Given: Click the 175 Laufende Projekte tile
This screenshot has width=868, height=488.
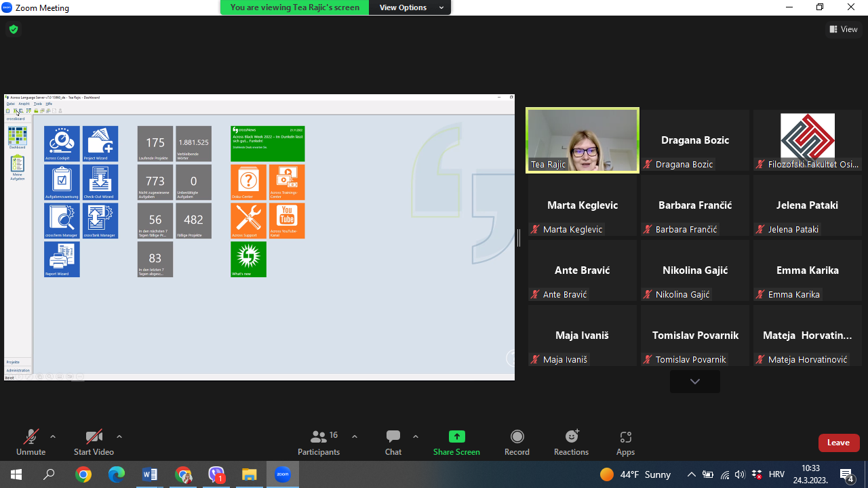Looking at the screenshot, I should click(x=155, y=144).
